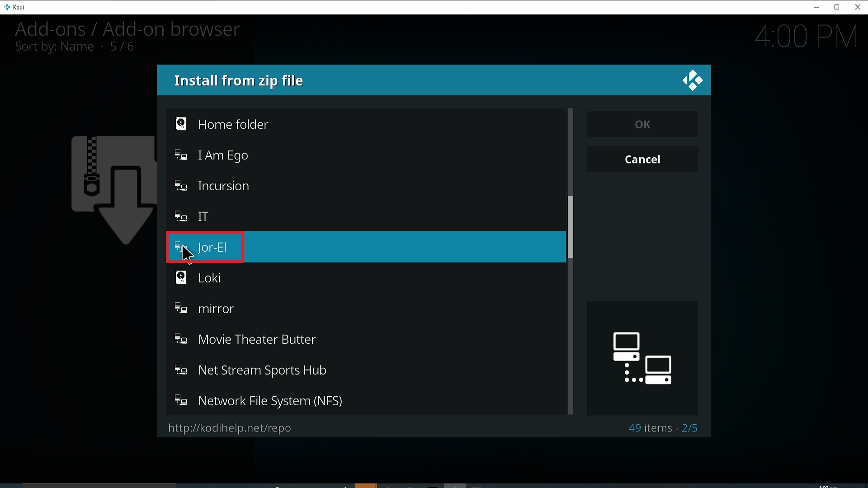
Task: Click the network icon beside Network File System
Action: (x=181, y=401)
